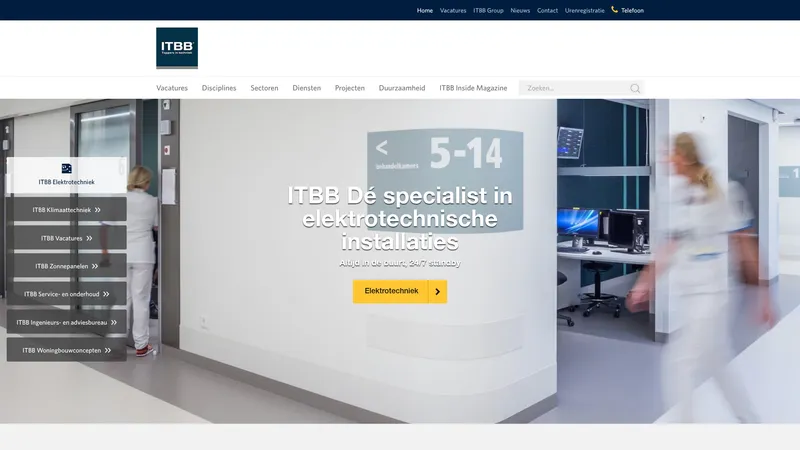This screenshot has width=800, height=450.
Task: Click the Zoeken search field
Action: [582, 88]
